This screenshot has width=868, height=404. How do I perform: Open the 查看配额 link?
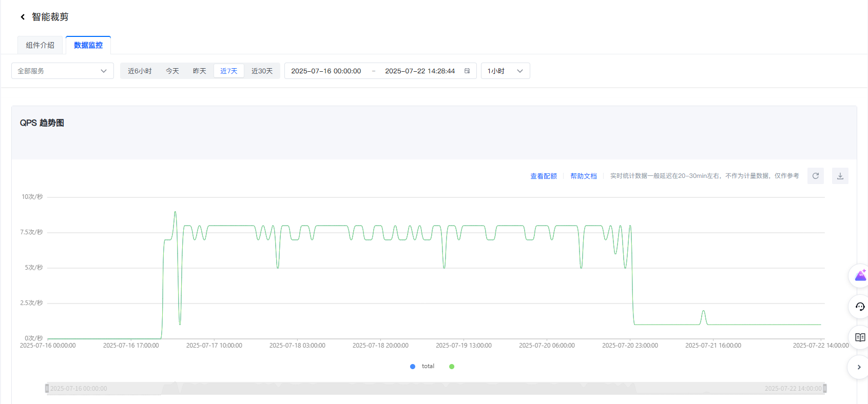(544, 176)
